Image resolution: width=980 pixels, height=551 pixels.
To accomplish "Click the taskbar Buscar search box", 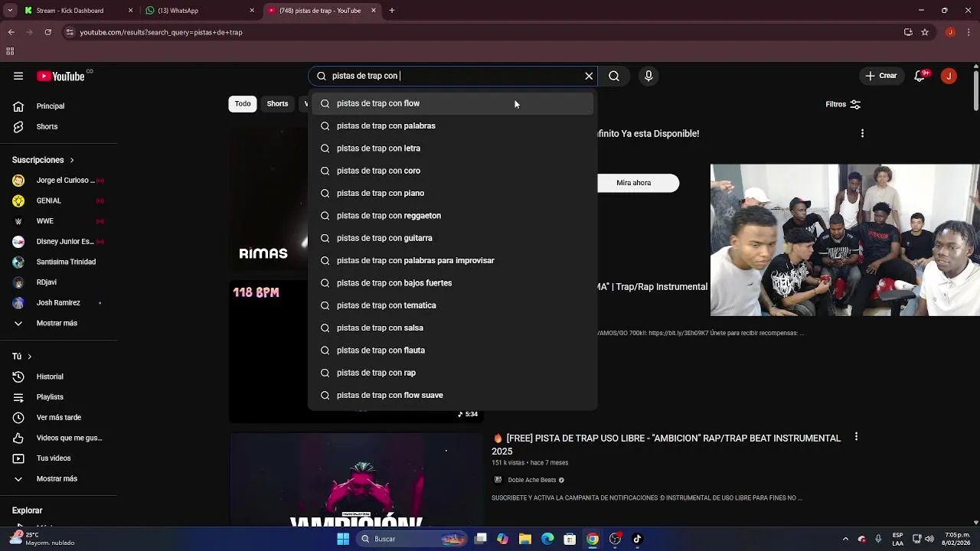I will tap(413, 539).
